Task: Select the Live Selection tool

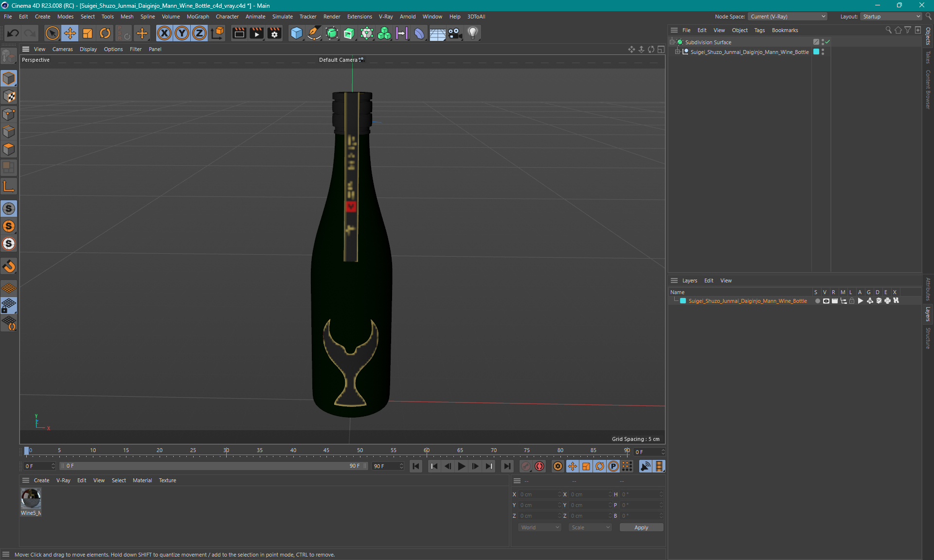Action: point(52,33)
